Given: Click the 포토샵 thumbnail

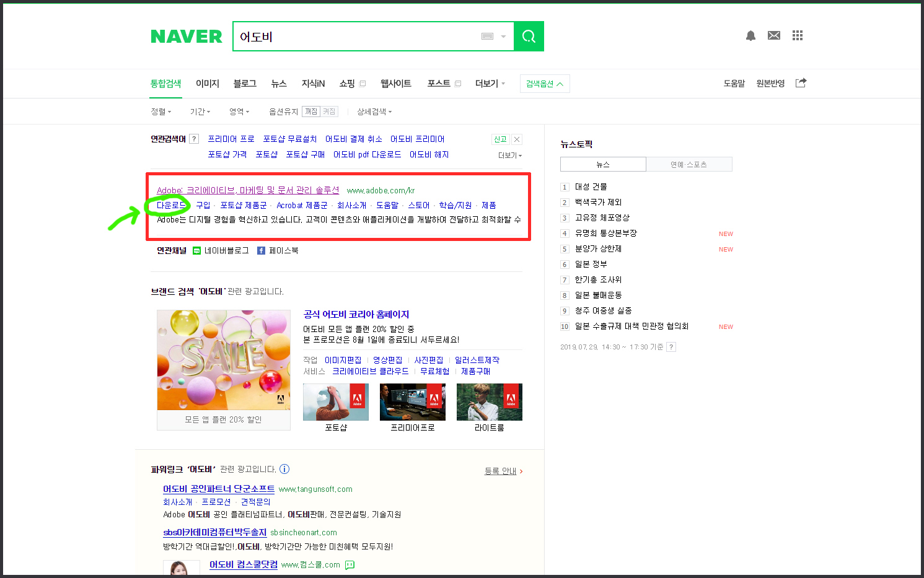Looking at the screenshot, I should point(336,402).
